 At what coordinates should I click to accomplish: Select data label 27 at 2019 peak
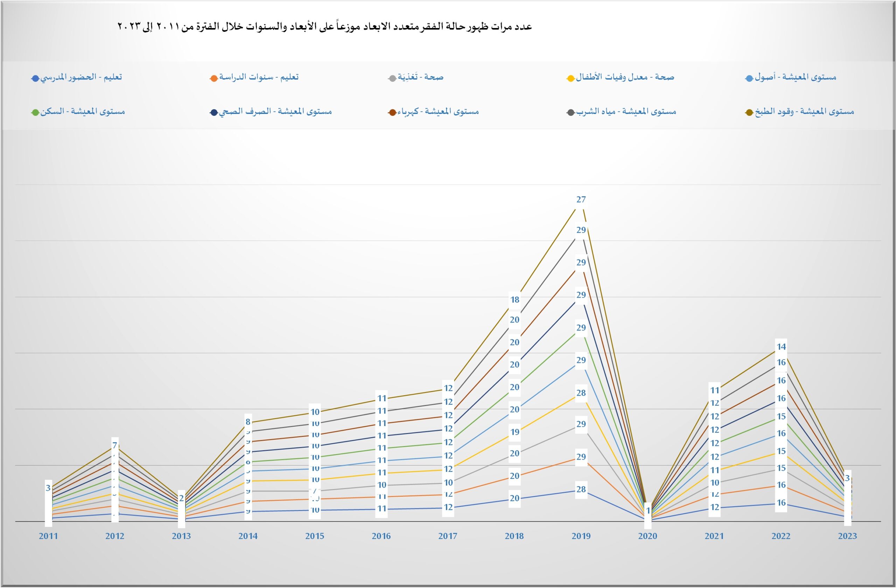point(581,199)
